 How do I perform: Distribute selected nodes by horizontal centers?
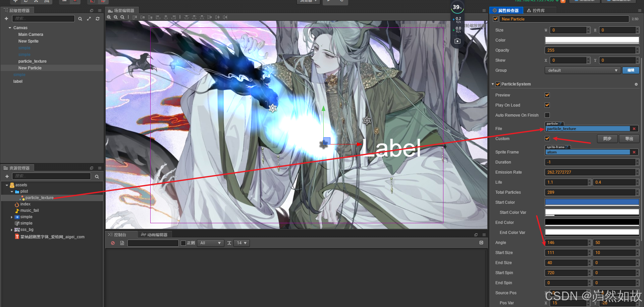tap(217, 17)
